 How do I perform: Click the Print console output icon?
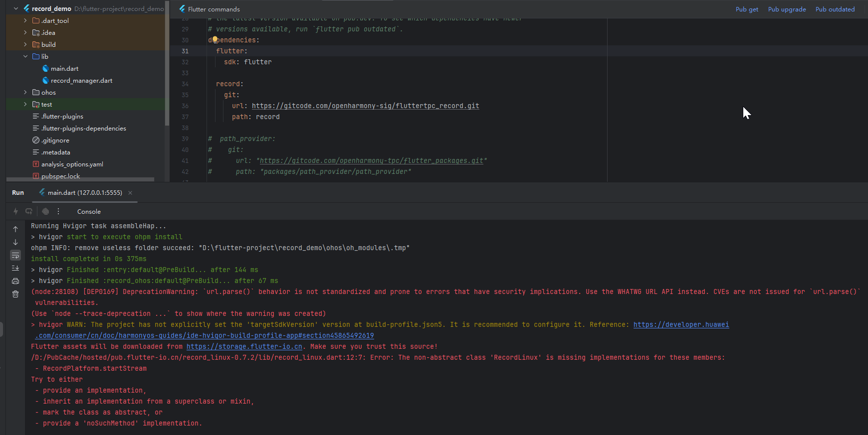15,281
